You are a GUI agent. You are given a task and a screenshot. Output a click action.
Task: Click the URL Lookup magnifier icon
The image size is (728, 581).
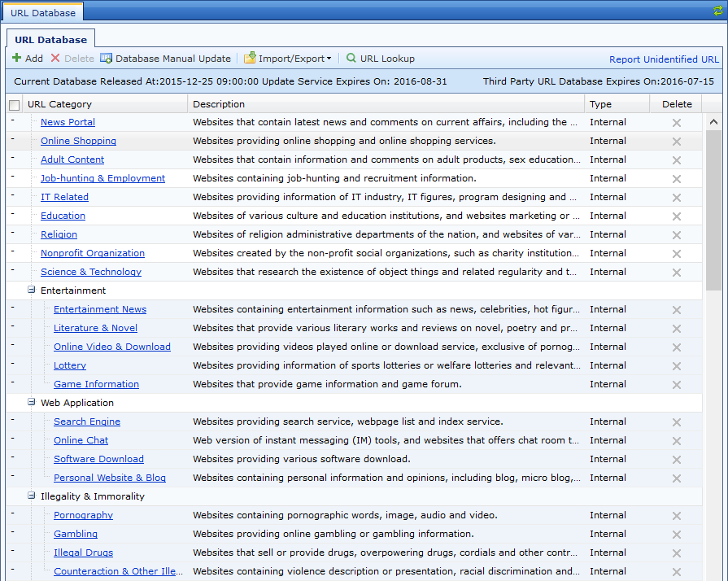coord(351,58)
